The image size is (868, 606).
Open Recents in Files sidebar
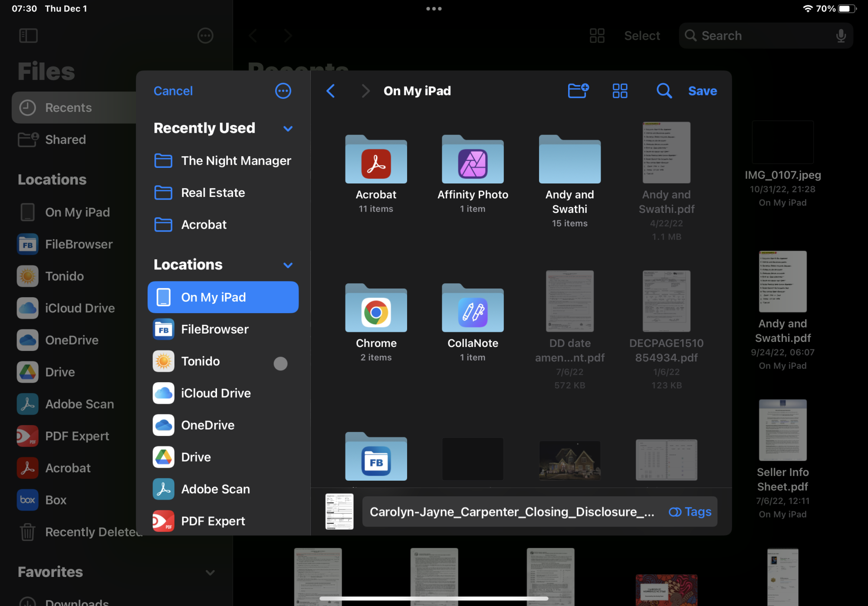(74, 108)
